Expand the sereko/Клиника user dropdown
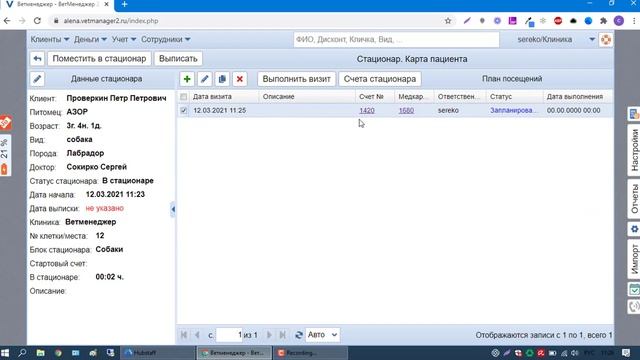Image resolution: width=640 pixels, height=360 pixels. pyautogui.click(x=591, y=40)
